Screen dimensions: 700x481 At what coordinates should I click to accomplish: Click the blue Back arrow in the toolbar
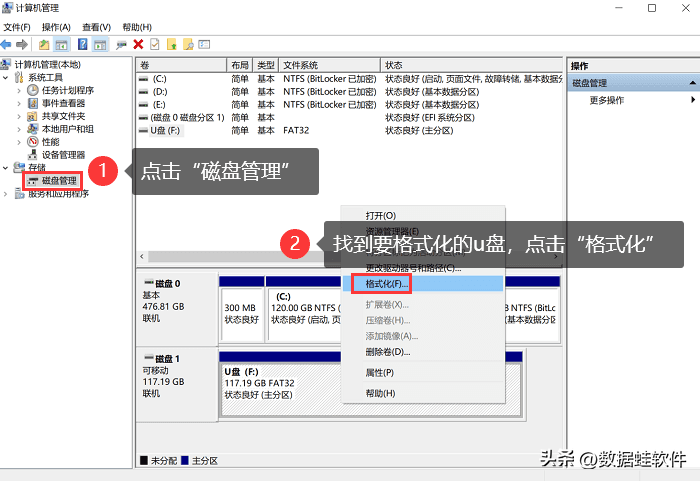coord(6,45)
